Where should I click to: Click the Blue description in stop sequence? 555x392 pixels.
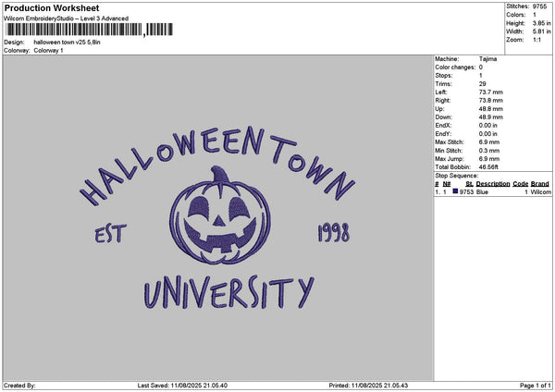point(482,192)
